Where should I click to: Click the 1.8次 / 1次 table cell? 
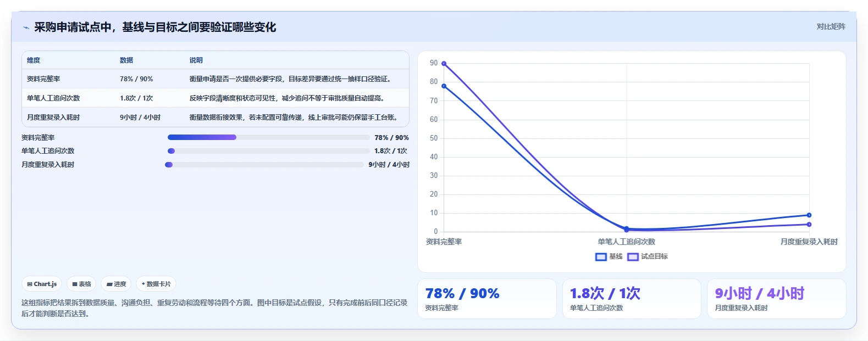tap(136, 98)
